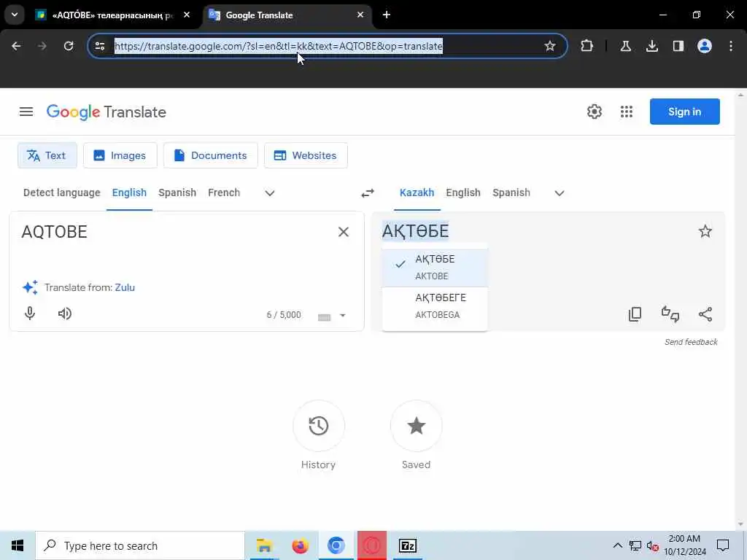Screen dimensions: 747x560
Task: Choose French as source language
Action: point(224,192)
